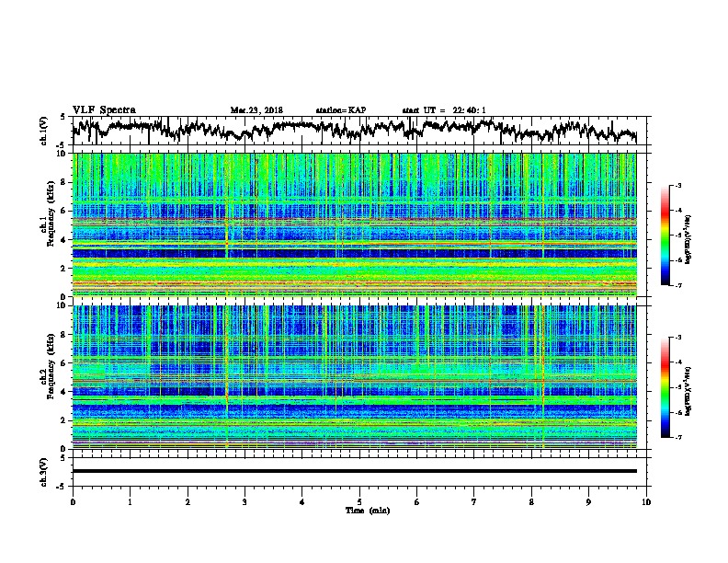Pick the ch.1 spectrogram color scale bar
728x563 pixels.
click(x=665, y=236)
